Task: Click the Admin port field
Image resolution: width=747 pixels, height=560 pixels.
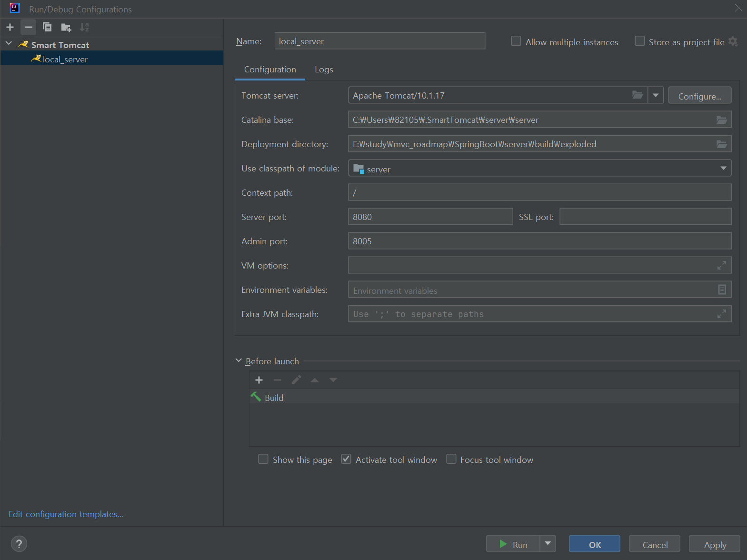Action: point(540,241)
